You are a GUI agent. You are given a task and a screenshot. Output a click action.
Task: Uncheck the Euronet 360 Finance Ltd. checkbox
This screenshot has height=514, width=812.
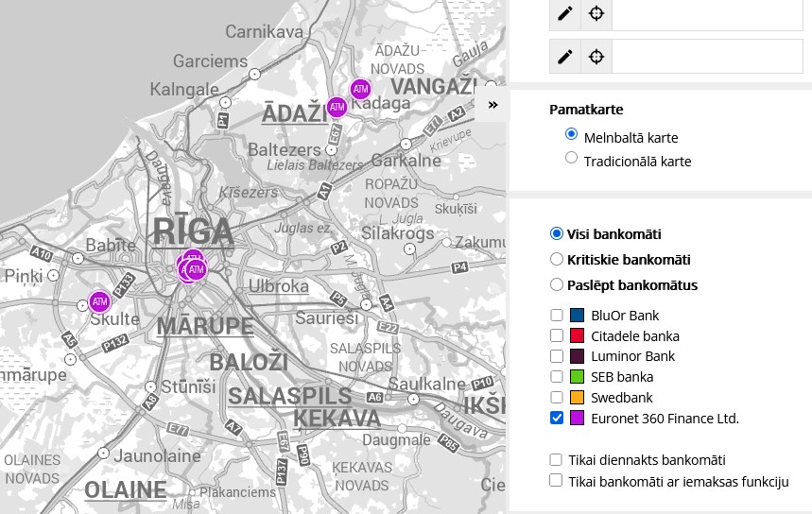(x=557, y=419)
